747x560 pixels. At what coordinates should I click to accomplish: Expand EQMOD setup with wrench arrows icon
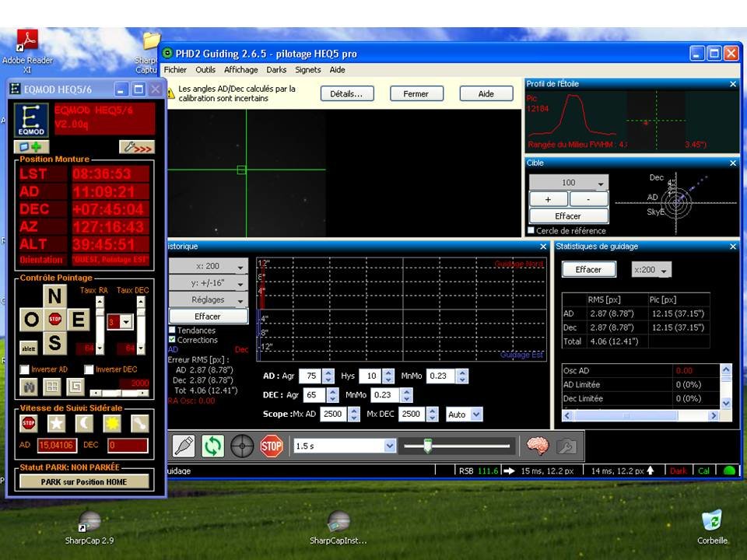click(x=137, y=147)
